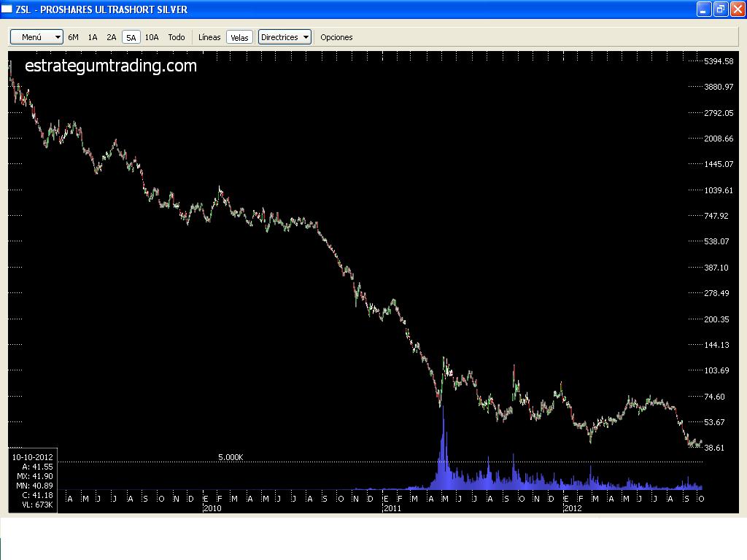
Task: Open the Directrices dropdown
Action: pyautogui.click(x=285, y=37)
